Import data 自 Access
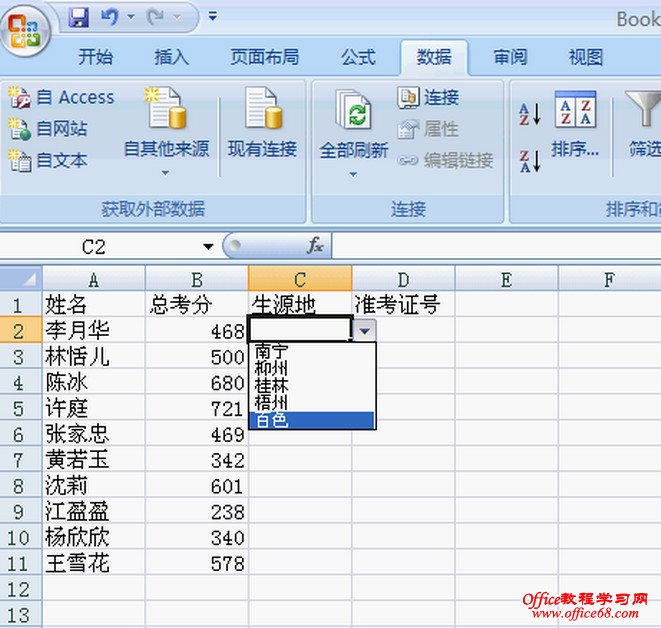Image resolution: width=661 pixels, height=628 pixels. tap(62, 97)
